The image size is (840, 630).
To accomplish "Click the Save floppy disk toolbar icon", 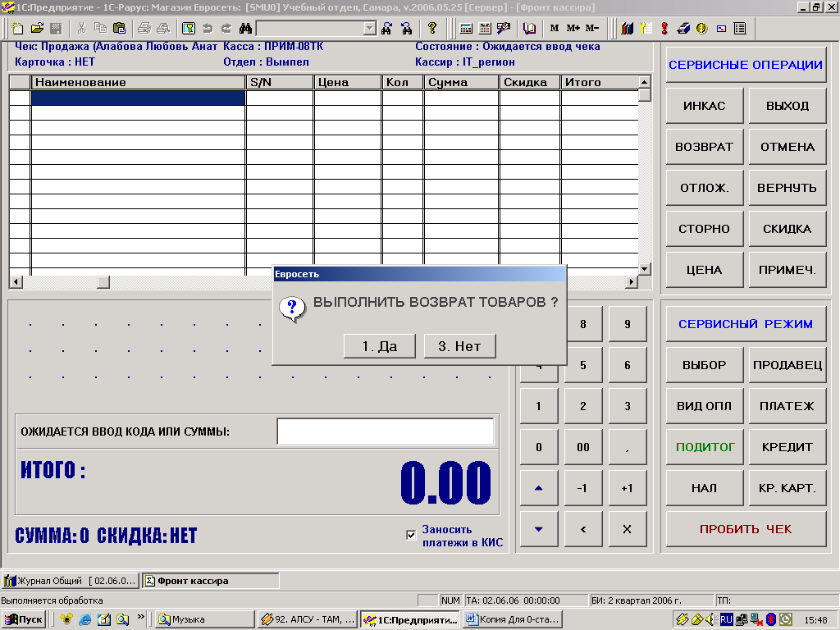I will 56,29.
